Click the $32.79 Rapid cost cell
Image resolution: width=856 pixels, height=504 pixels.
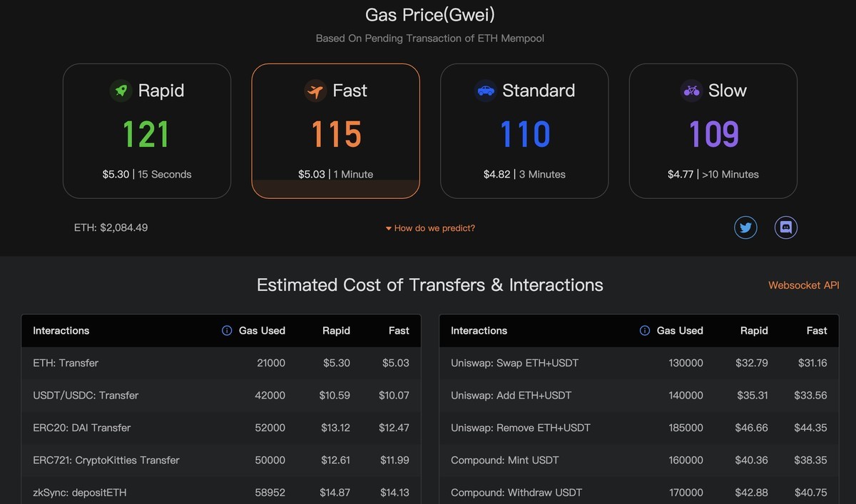(x=752, y=363)
